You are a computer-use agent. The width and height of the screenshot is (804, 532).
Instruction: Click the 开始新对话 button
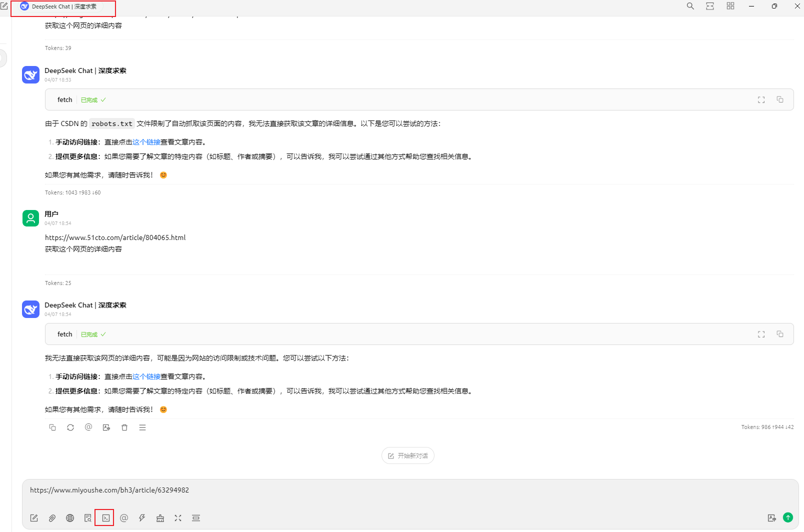(407, 455)
